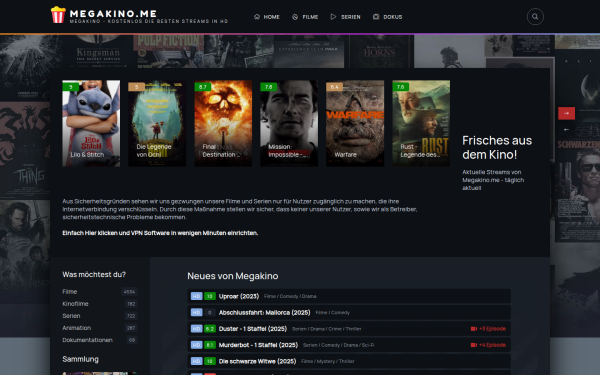Select Kinofilme category in sidebar
The height and width of the screenshot is (375, 600).
tap(75, 304)
